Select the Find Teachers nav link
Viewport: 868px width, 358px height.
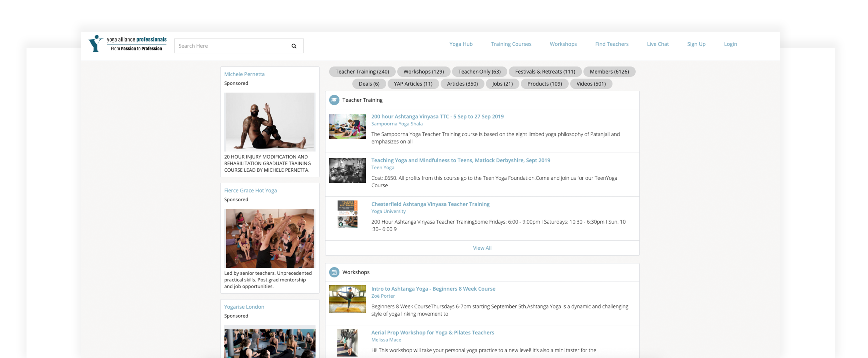point(611,44)
